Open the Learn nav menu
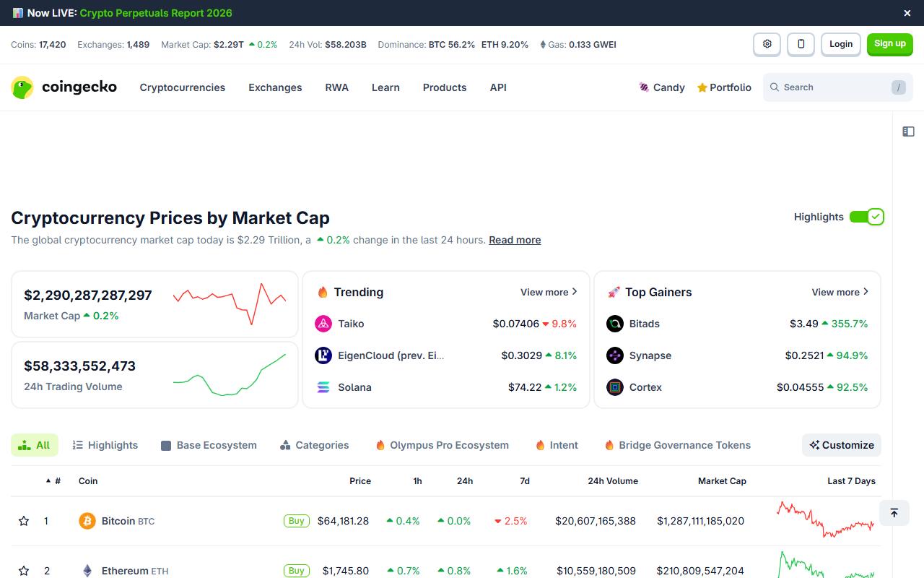The height and width of the screenshot is (578, 924). point(385,87)
